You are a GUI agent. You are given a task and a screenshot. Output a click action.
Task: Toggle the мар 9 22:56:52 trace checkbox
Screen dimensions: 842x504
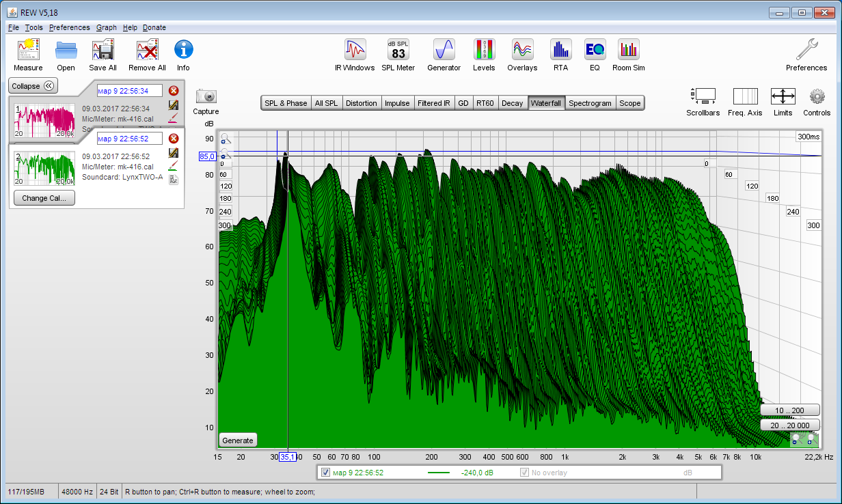click(325, 472)
